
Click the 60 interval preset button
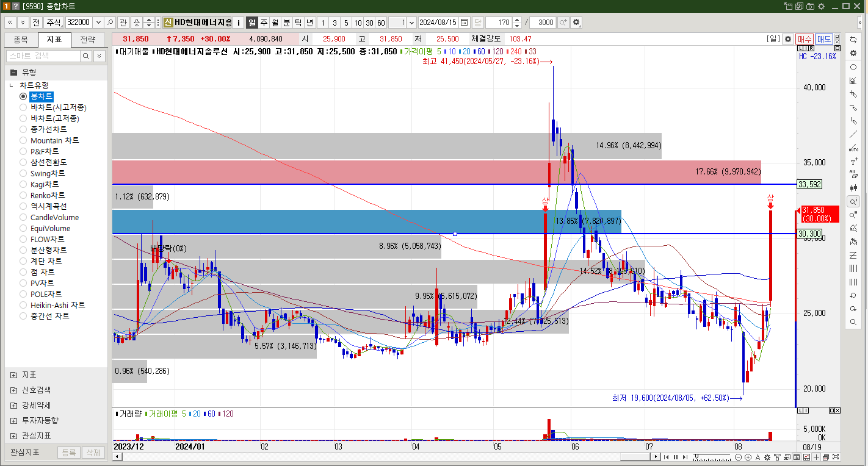381,22
